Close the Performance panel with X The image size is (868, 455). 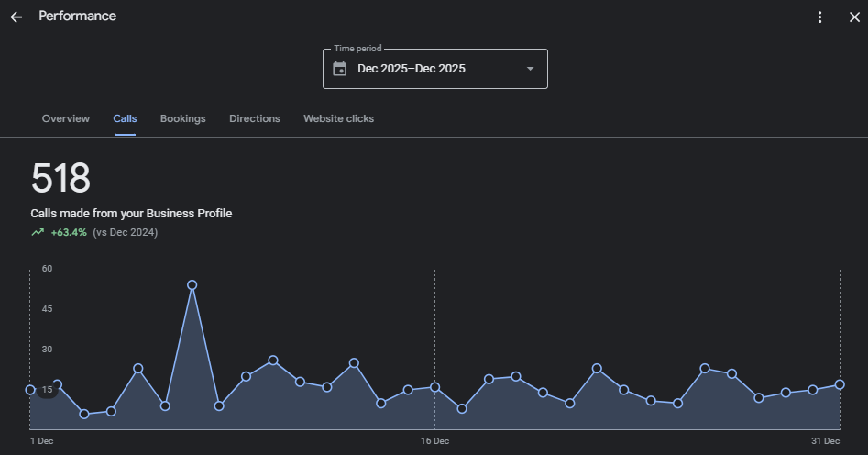click(x=854, y=17)
